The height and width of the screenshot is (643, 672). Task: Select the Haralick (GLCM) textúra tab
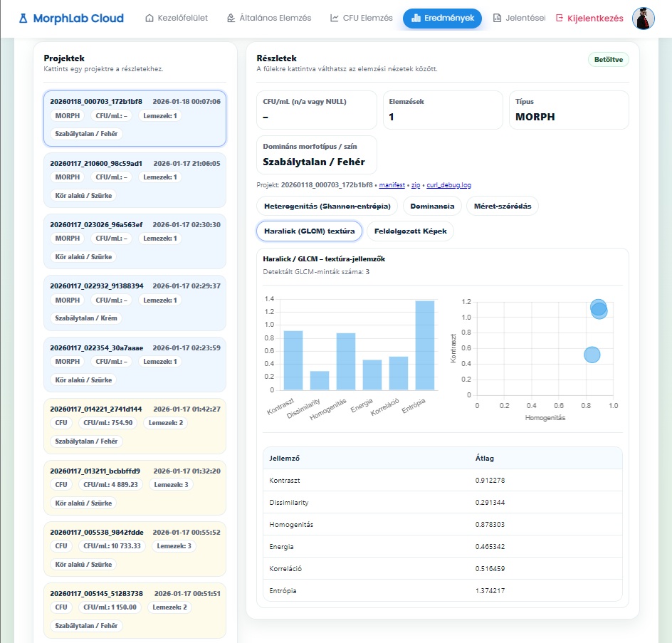point(309,231)
